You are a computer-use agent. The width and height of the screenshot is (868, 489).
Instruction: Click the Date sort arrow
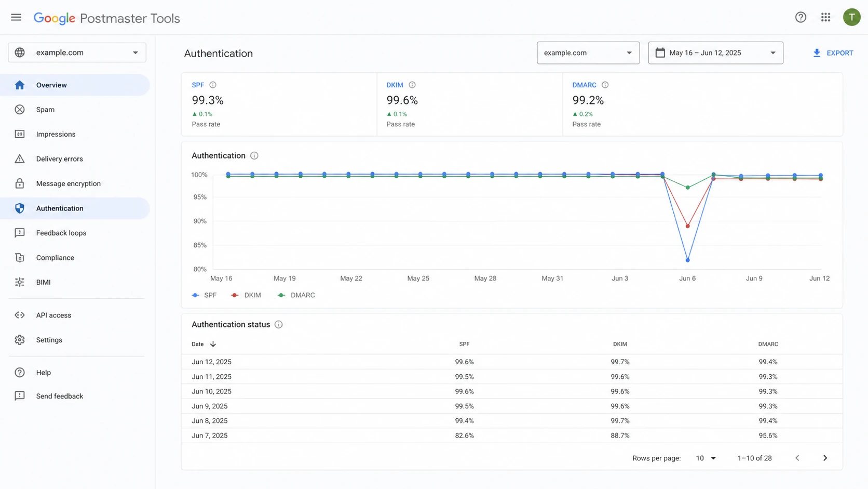213,344
